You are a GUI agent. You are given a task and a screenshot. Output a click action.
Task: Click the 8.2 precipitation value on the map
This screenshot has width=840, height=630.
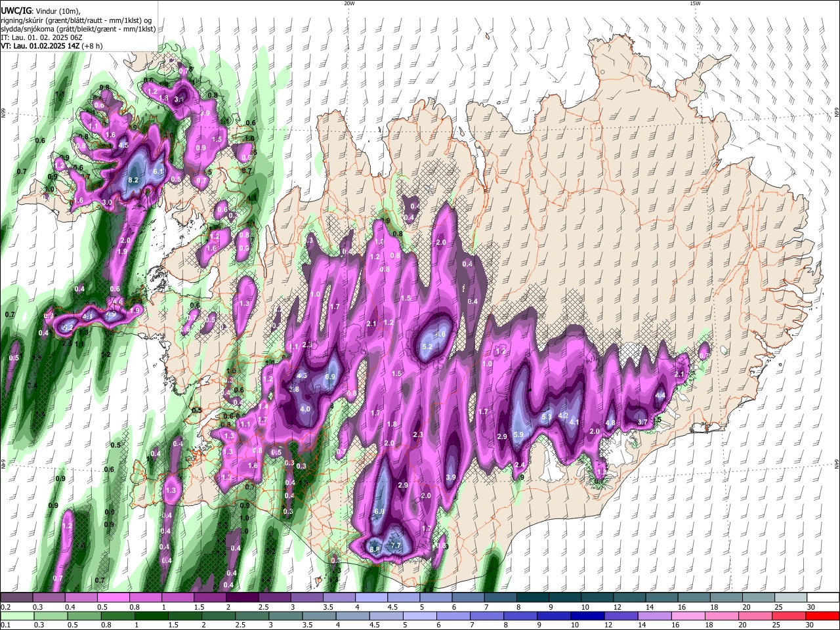pyautogui.click(x=133, y=179)
